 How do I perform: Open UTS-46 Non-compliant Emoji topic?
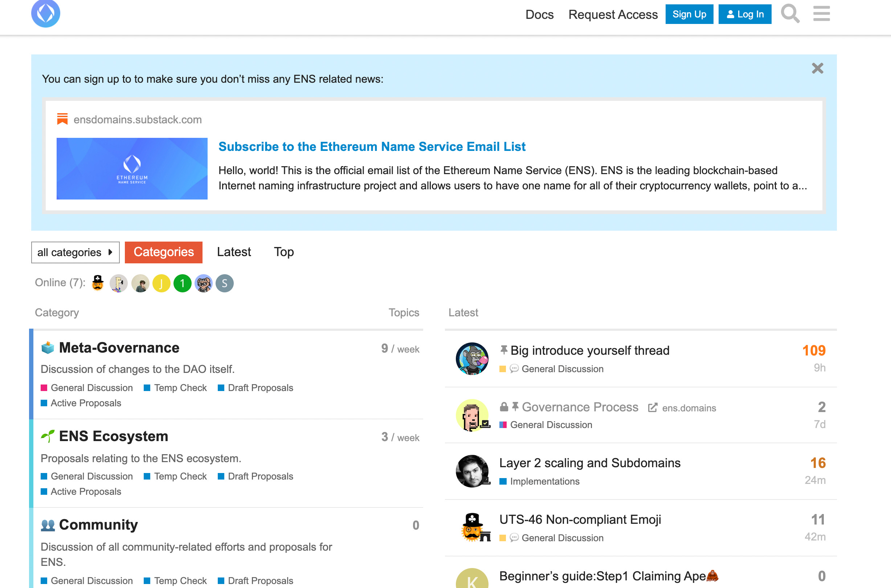coord(580,520)
